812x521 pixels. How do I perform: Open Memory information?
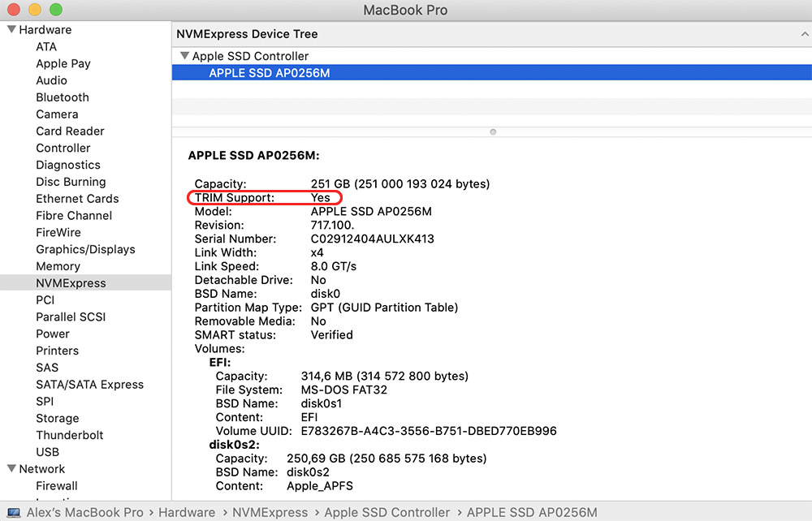(58, 266)
